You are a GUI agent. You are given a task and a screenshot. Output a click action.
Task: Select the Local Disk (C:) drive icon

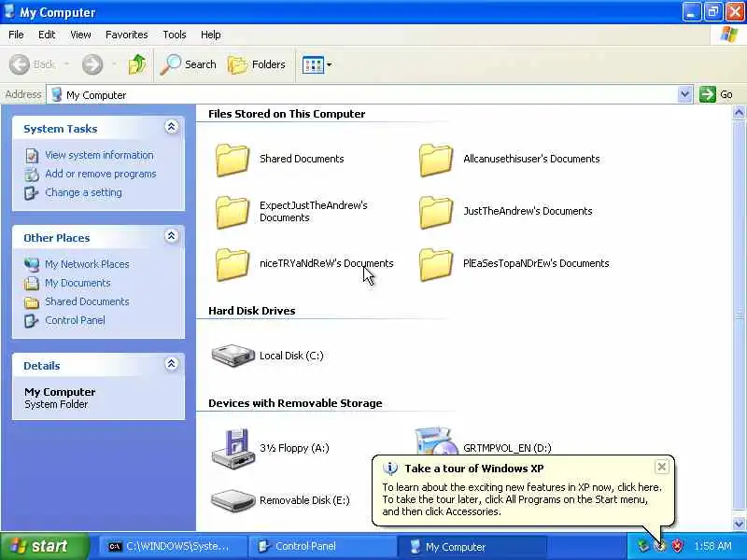pyautogui.click(x=233, y=356)
